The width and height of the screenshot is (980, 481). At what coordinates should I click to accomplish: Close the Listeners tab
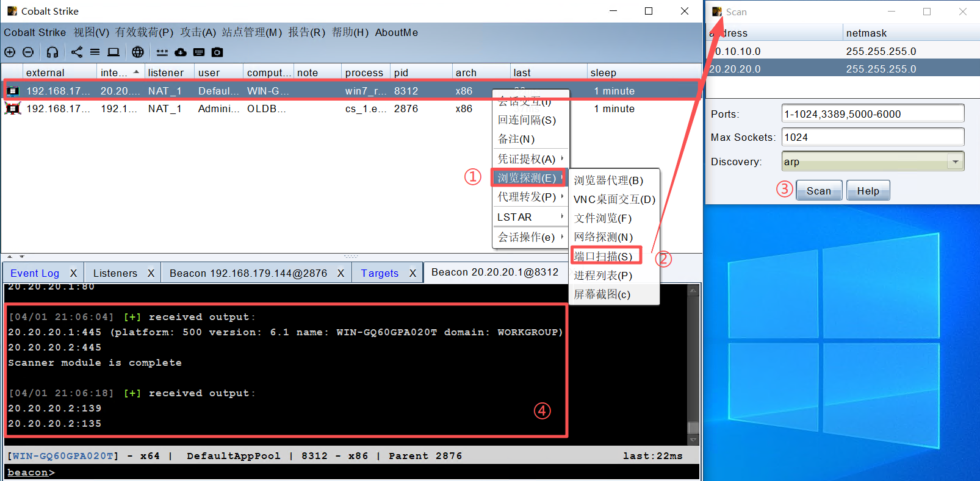151,273
